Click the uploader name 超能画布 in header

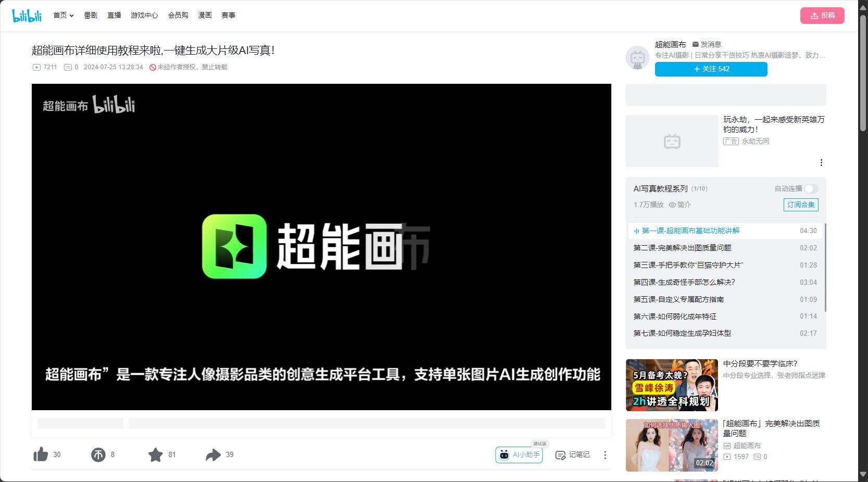(x=670, y=44)
